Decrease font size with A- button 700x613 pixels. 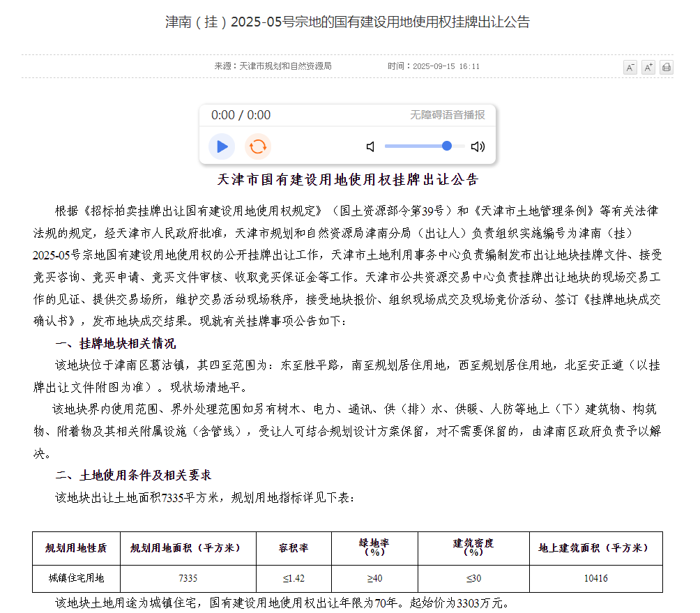[630, 68]
